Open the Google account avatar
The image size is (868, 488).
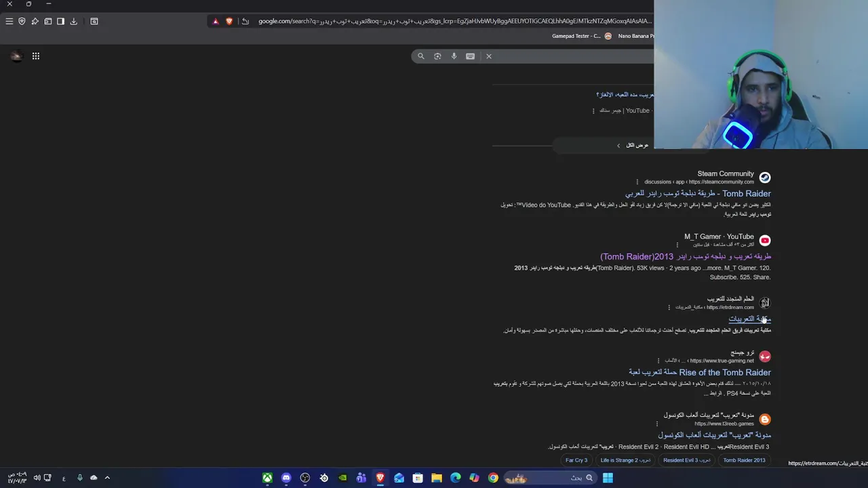pyautogui.click(x=16, y=56)
